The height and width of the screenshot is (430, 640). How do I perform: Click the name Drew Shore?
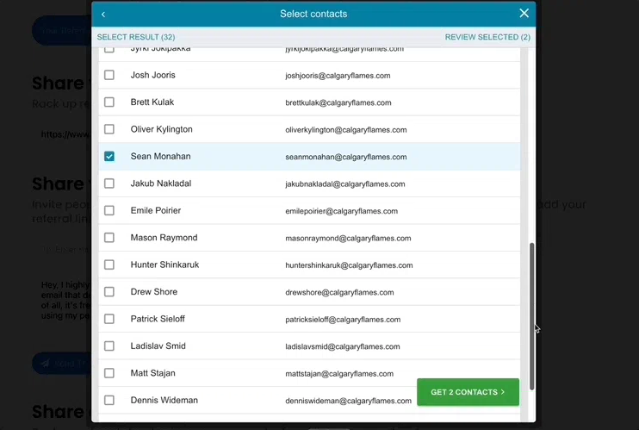click(x=154, y=292)
